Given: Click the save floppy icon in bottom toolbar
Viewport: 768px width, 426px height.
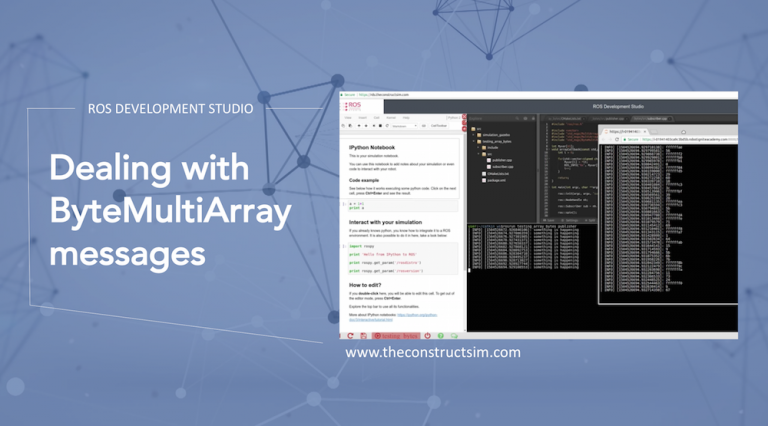Looking at the screenshot, I should pos(363,336).
